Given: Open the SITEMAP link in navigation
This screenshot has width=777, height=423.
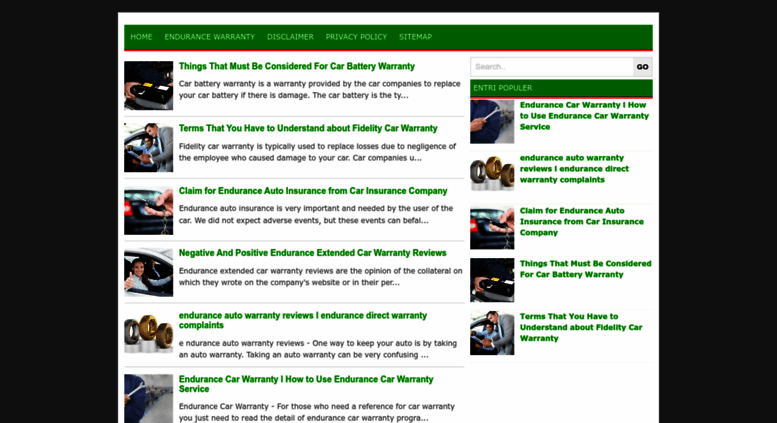Looking at the screenshot, I should click(x=416, y=37).
